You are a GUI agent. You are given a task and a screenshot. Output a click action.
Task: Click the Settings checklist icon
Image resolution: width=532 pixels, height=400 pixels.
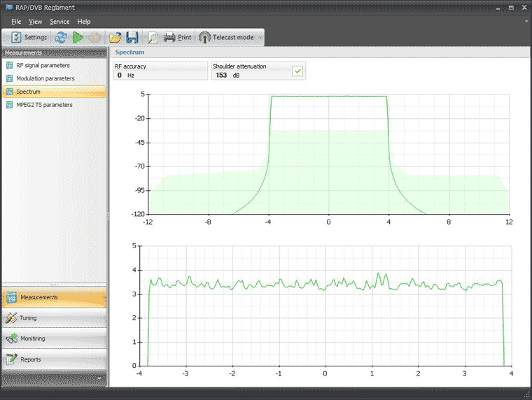(16, 37)
